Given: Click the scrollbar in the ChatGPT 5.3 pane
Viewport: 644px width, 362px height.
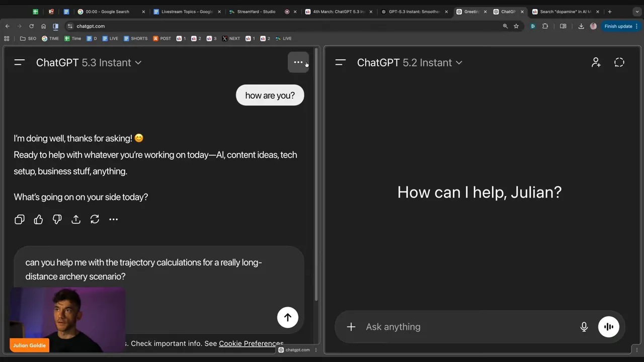Looking at the screenshot, I should (316, 173).
